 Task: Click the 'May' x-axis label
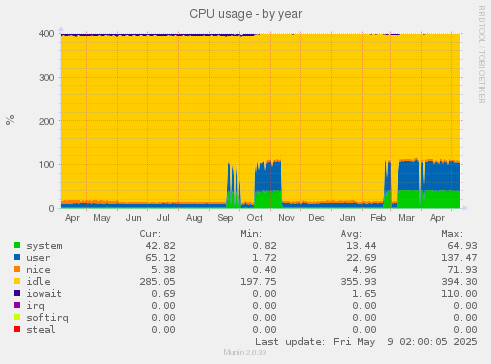pyautogui.click(x=102, y=218)
